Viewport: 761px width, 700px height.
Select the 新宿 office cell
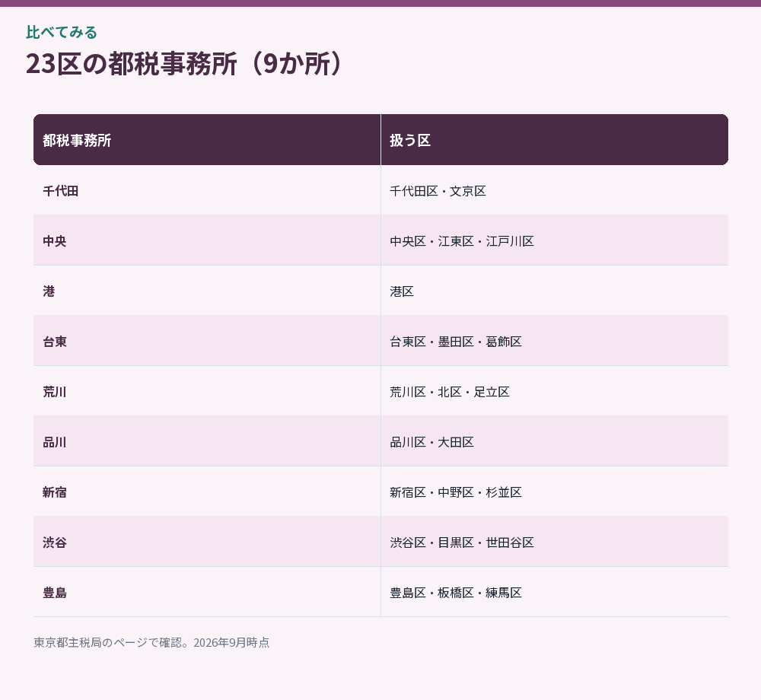[x=207, y=492]
